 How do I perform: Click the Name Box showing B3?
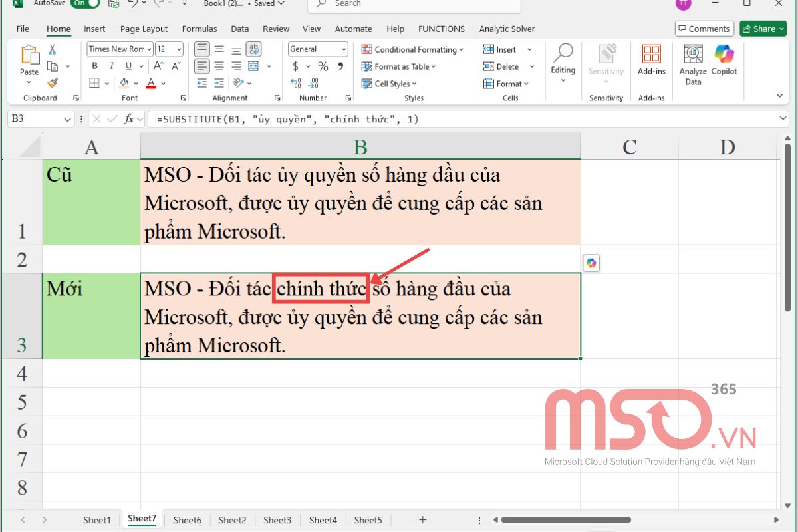(41, 119)
